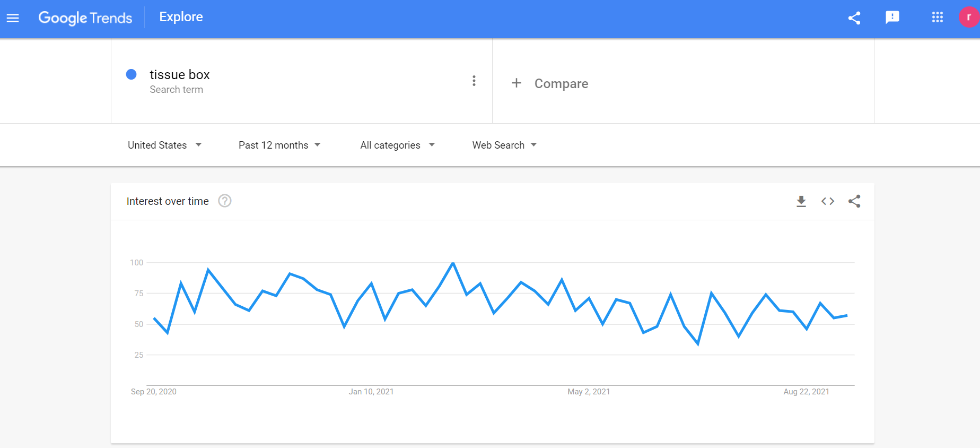Expand the United States region dropdown

point(164,145)
